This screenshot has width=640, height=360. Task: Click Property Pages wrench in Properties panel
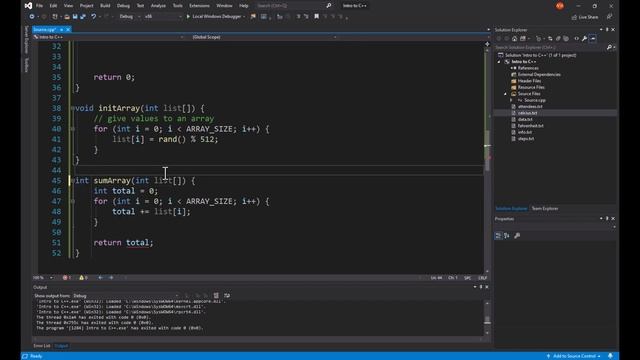[517, 236]
